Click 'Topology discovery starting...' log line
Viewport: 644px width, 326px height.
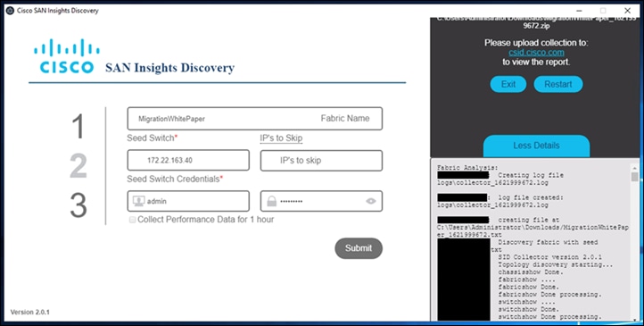556,264
